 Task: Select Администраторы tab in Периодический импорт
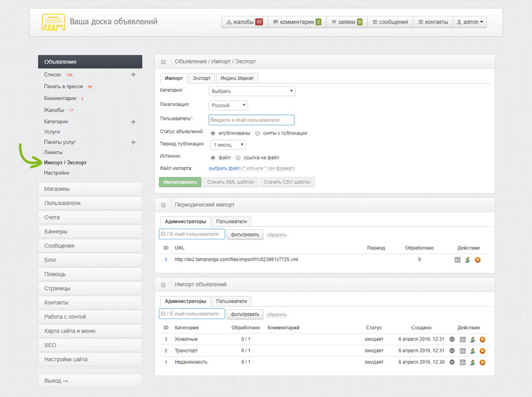(185, 222)
